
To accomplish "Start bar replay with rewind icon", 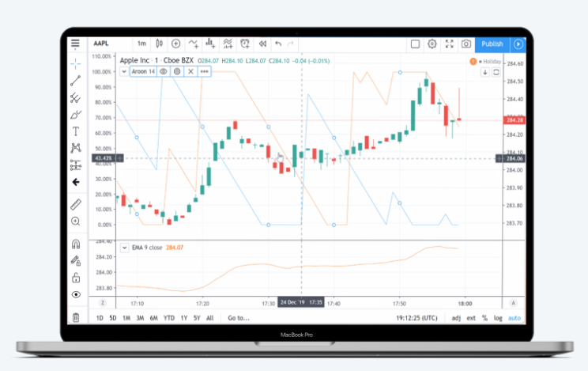I will click(262, 44).
